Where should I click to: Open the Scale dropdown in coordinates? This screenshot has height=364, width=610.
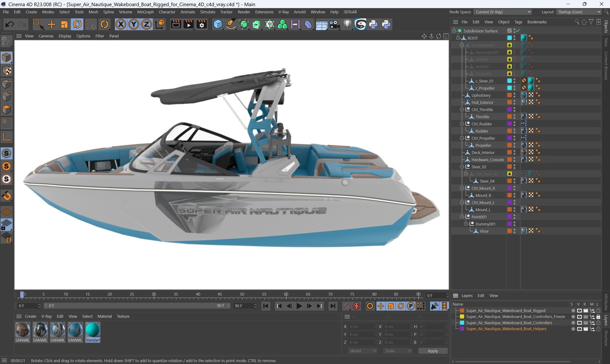click(x=398, y=351)
